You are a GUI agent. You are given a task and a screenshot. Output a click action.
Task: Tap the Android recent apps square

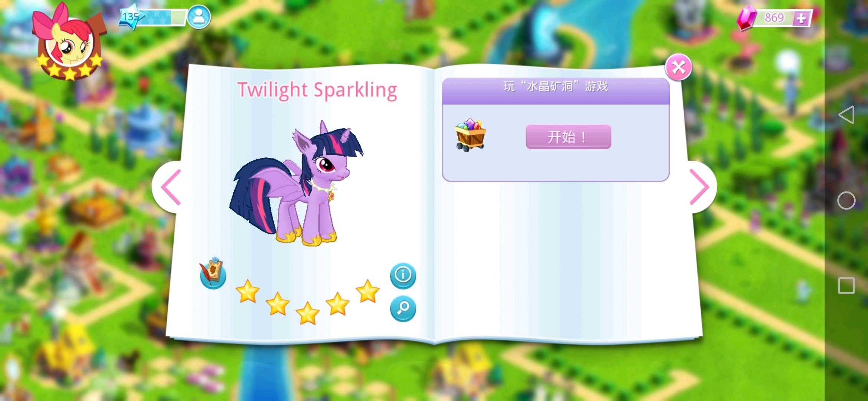coord(846,286)
